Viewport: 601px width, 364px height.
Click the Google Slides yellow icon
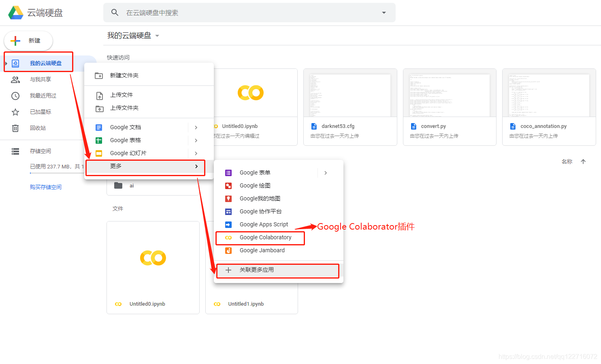99,153
